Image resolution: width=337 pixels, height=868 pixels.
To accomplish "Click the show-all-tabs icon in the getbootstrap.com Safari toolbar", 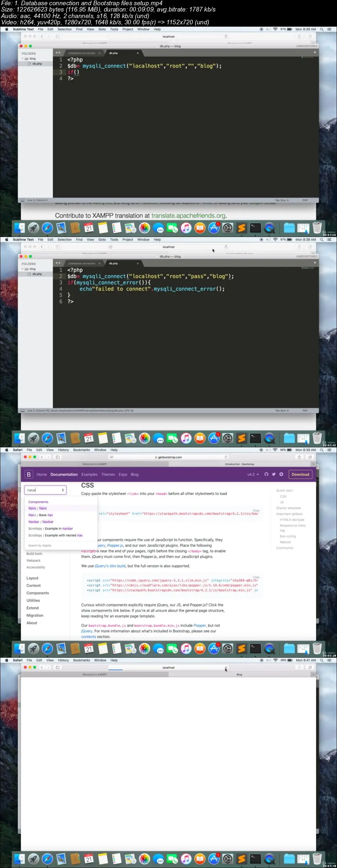I will point(310,457).
